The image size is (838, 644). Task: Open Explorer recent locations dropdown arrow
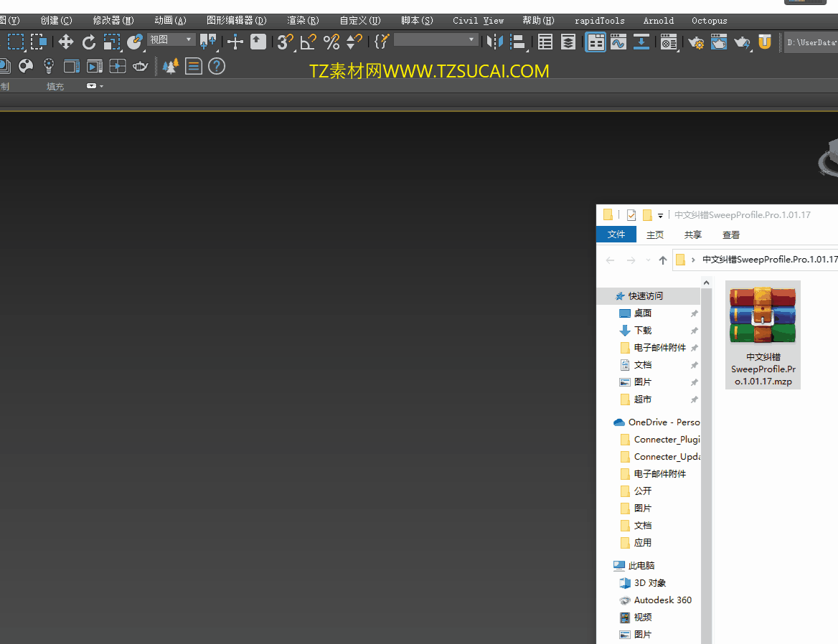[648, 260]
